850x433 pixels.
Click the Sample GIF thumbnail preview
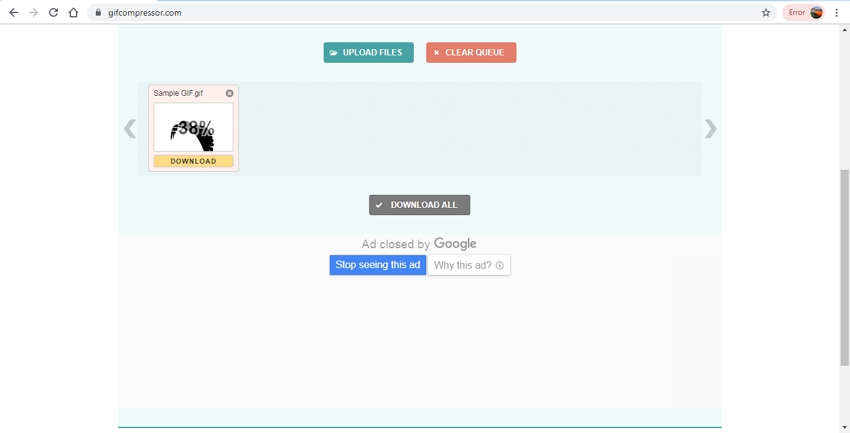tap(193, 128)
